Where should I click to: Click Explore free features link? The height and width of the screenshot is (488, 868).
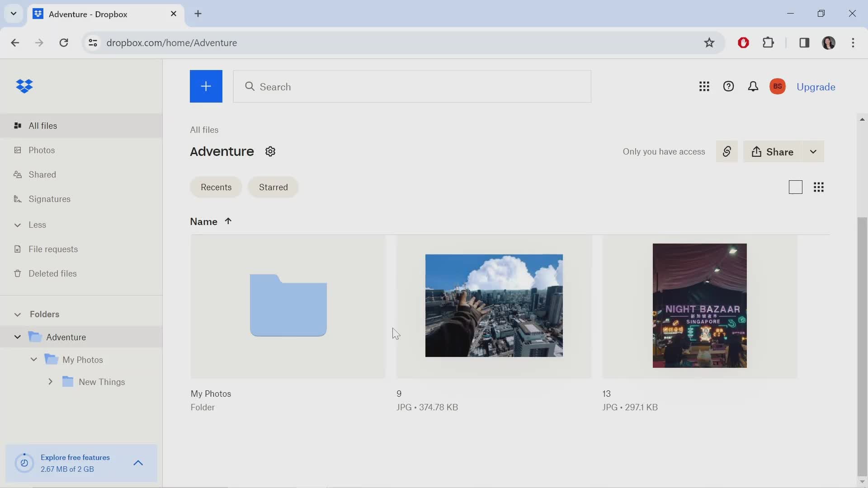[x=75, y=457]
